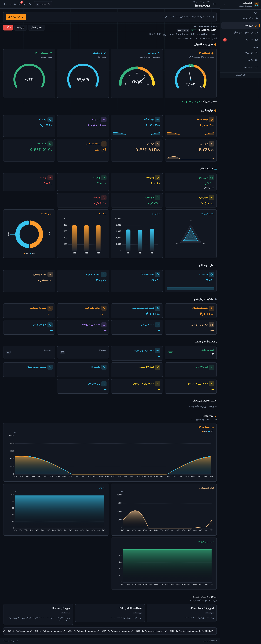Click the توان DC آرایه card icon
The image size is (261, 644).
point(158,120)
